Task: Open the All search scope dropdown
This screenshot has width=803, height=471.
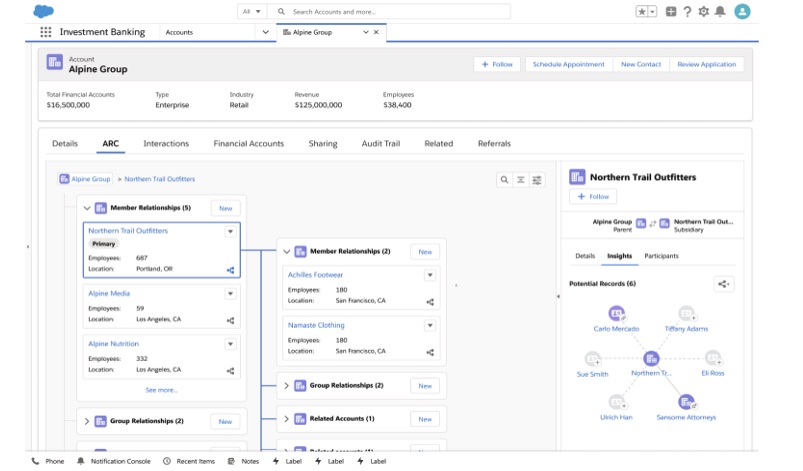Action: point(251,11)
